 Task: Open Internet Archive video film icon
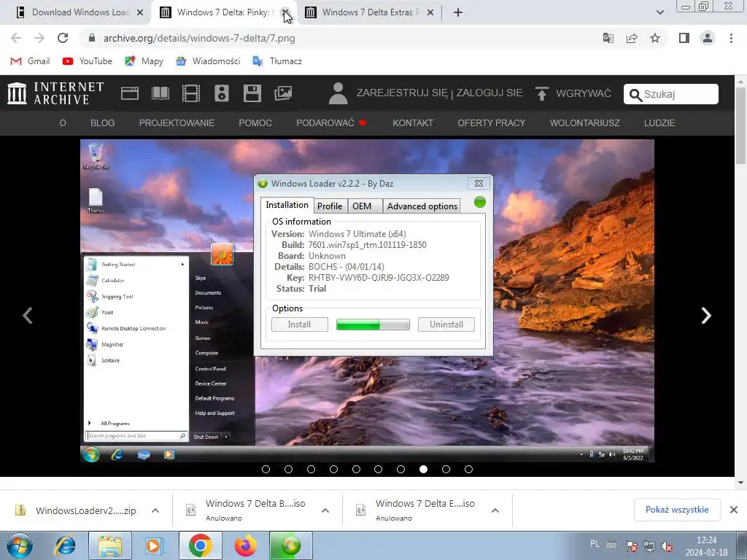point(191,93)
